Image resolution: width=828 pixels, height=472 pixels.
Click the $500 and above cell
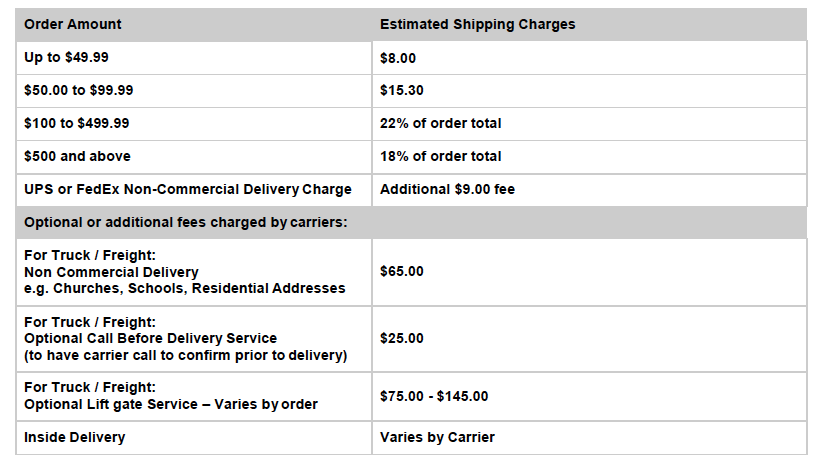(x=194, y=157)
